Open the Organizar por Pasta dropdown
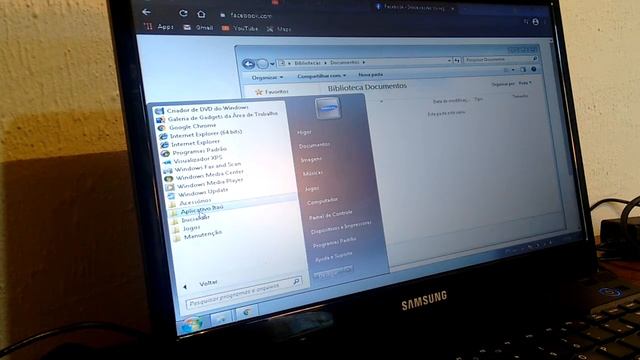The image size is (640, 360). coord(525,83)
